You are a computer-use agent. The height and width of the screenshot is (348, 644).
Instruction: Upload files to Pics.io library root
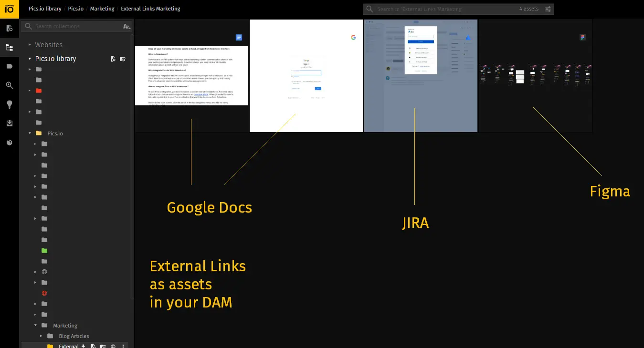tap(113, 59)
